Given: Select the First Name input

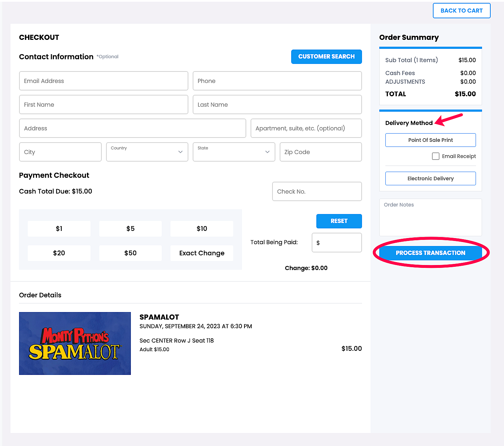Looking at the screenshot, I should click(104, 104).
